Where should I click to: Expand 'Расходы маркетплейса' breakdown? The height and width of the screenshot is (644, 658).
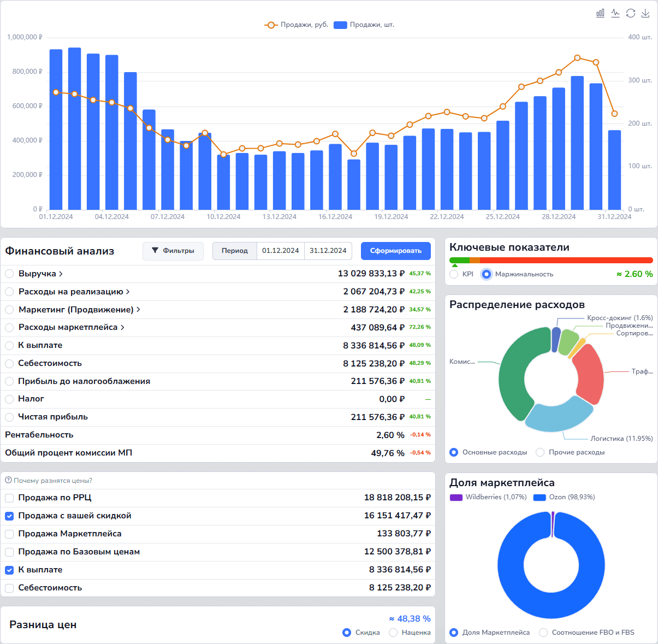click(122, 328)
